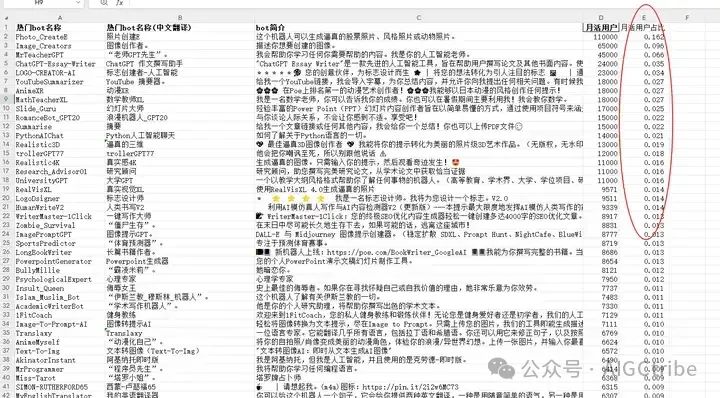Viewport: 720px width, 398px height.
Task: Select column B header
Action: pos(180,18)
